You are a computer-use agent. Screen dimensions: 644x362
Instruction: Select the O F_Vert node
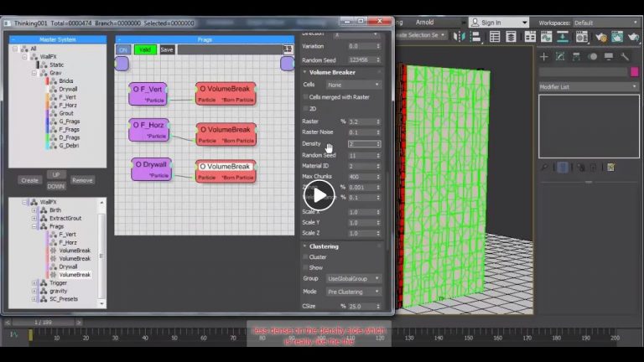148,94
